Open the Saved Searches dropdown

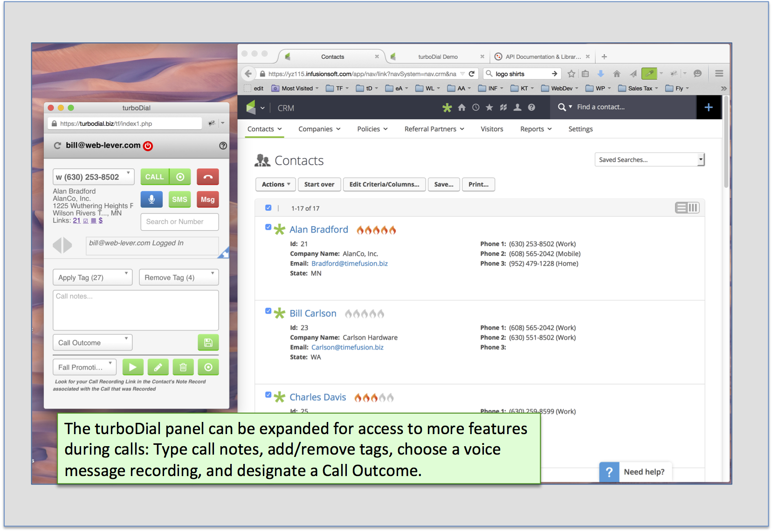[649, 159]
